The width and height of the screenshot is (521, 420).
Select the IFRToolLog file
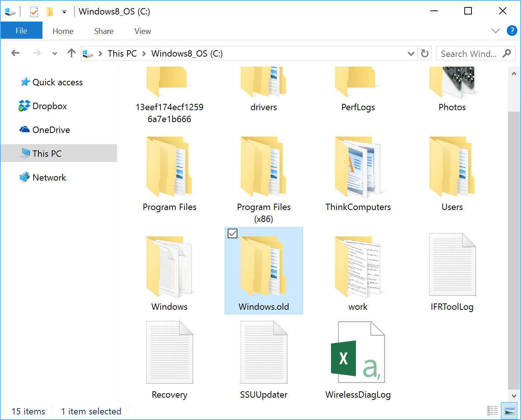[452, 273]
